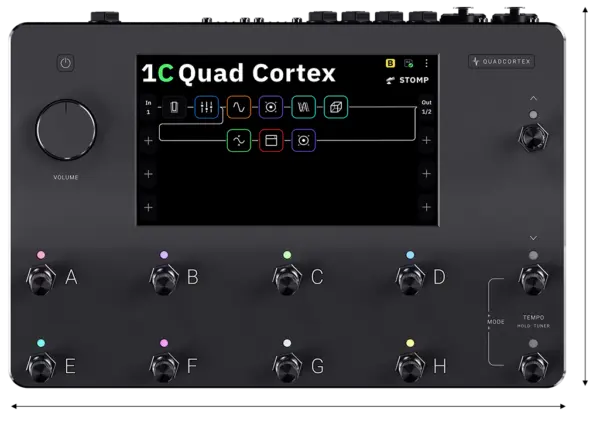Click the up chevron above the right footswitch
The image size is (600, 423).
click(533, 98)
